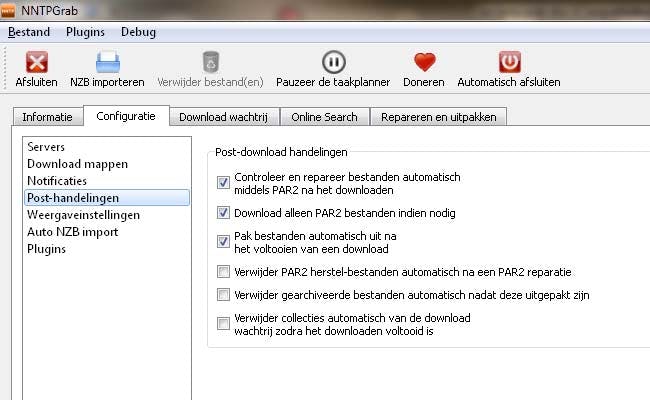
Task: Click the NNTPGrab application icon in the title bar
Action: tap(7, 10)
